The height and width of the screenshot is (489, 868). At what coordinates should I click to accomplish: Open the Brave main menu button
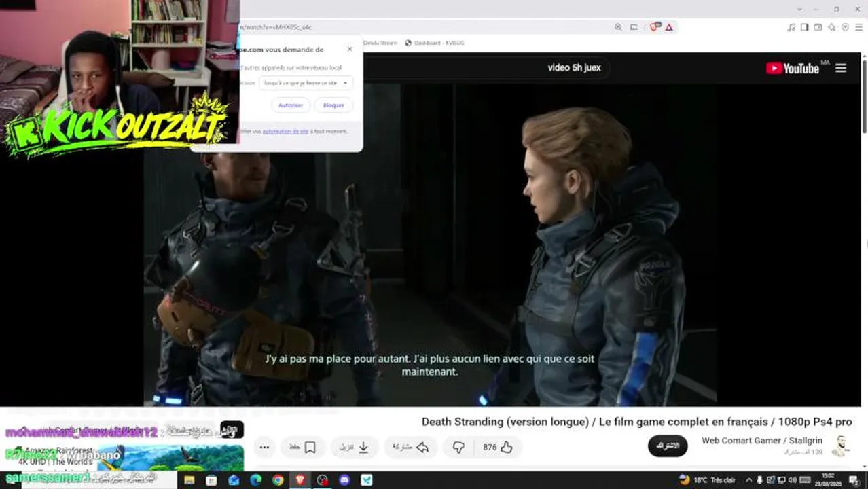[x=859, y=27]
